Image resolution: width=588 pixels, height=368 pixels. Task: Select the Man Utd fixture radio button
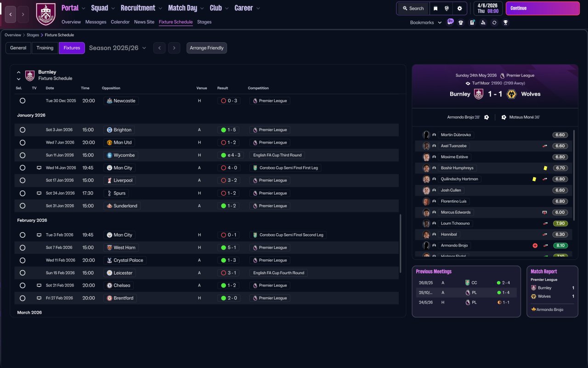[x=23, y=143]
